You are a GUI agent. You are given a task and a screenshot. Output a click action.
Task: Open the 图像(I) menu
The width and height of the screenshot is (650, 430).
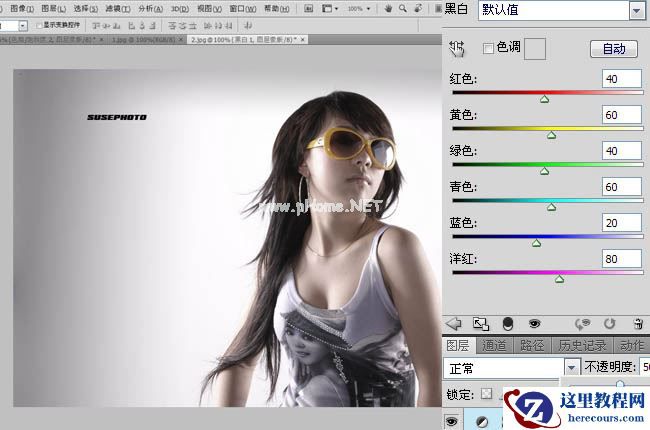click(x=22, y=8)
